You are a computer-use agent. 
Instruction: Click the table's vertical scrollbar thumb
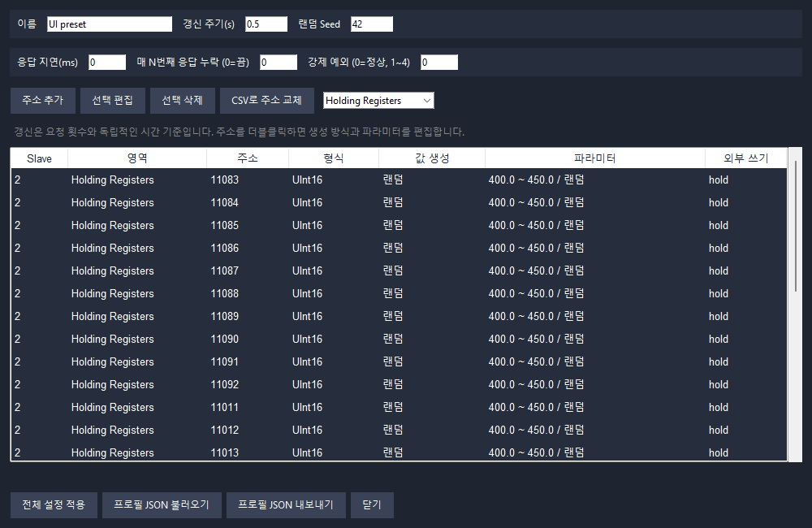click(x=796, y=227)
